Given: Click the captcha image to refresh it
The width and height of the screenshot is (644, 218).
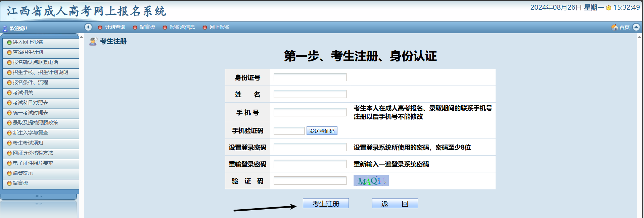Looking at the screenshot, I should pos(371,181).
